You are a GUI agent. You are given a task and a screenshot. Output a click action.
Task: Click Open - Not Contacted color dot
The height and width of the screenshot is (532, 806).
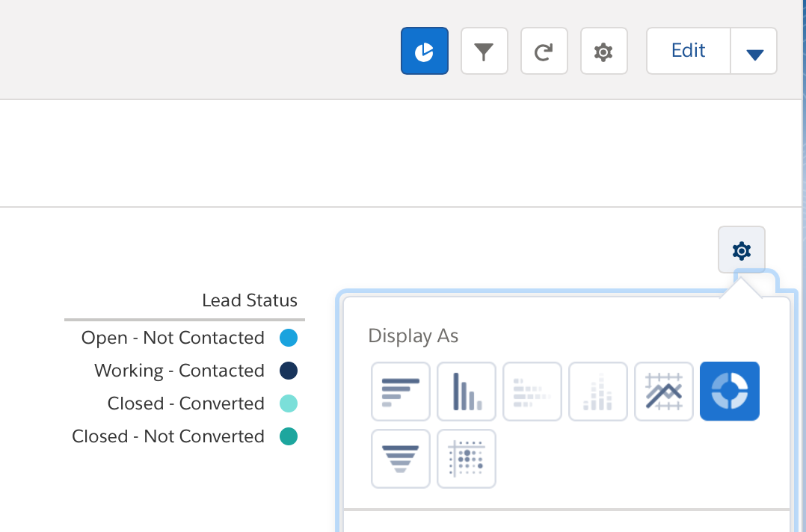(x=289, y=338)
